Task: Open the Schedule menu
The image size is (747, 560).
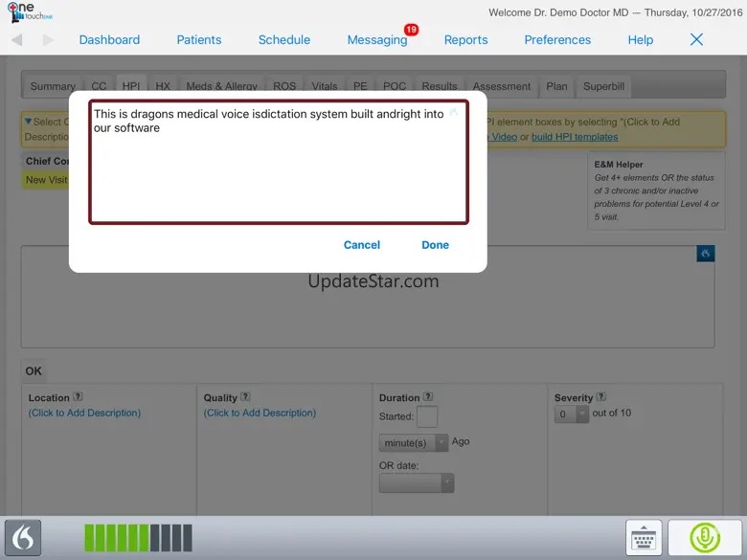Action: point(284,40)
